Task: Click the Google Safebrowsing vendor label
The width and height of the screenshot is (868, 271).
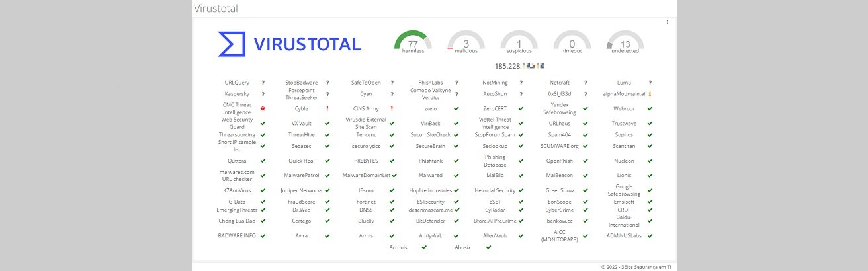Action: click(x=624, y=190)
